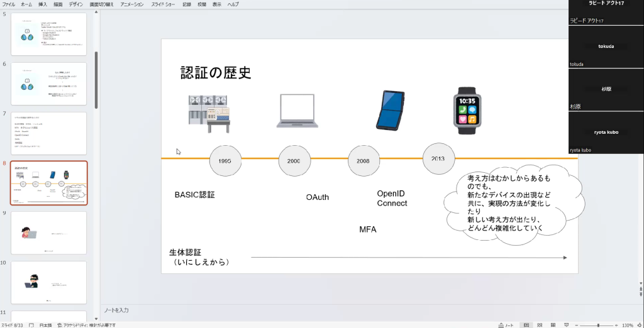The height and width of the screenshot is (328, 644).
Task: Click the fit slide to window icon
Action: (x=638, y=325)
